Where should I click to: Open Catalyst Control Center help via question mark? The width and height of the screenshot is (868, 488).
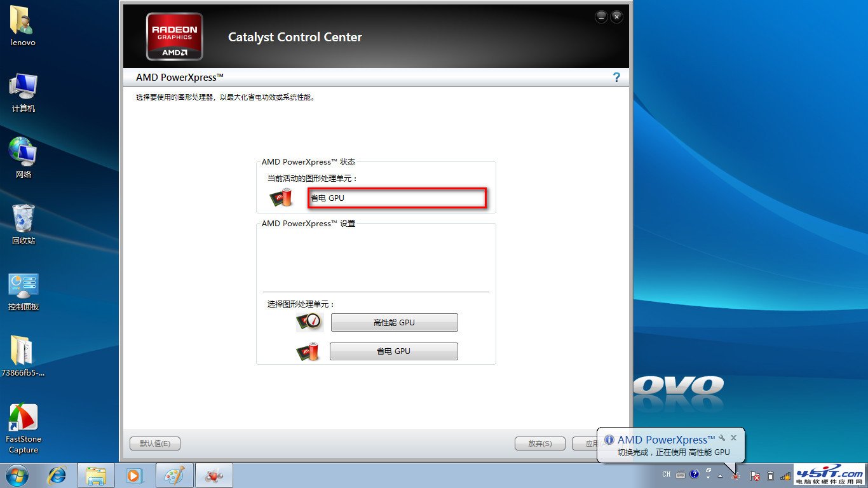616,77
